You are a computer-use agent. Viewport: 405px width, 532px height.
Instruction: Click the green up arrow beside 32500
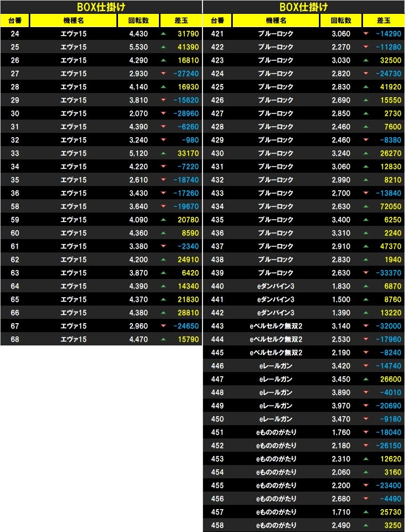(x=366, y=61)
